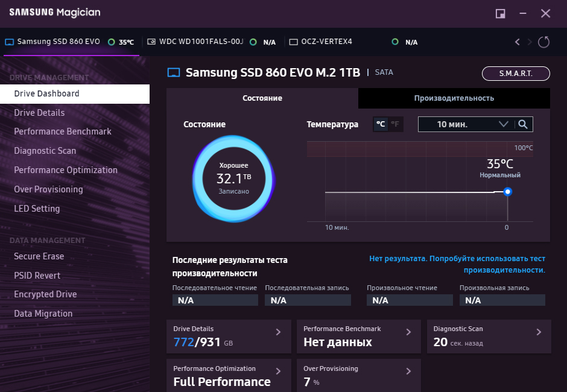Switch to the Производительность tab

click(454, 98)
